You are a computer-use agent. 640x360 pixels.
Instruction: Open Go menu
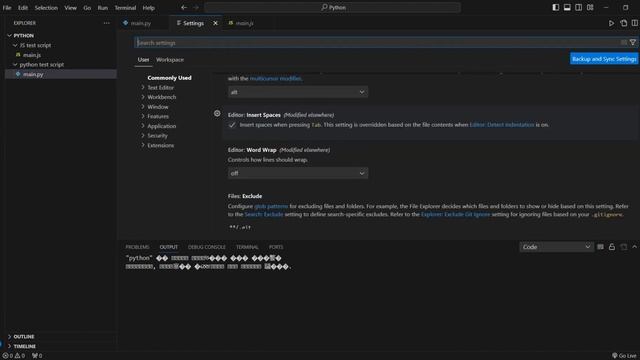coord(87,7)
